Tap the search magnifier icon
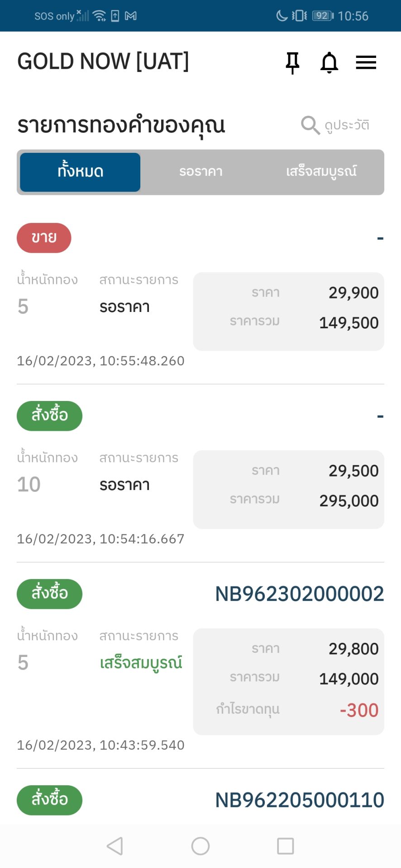The width and height of the screenshot is (401, 868). (x=310, y=125)
